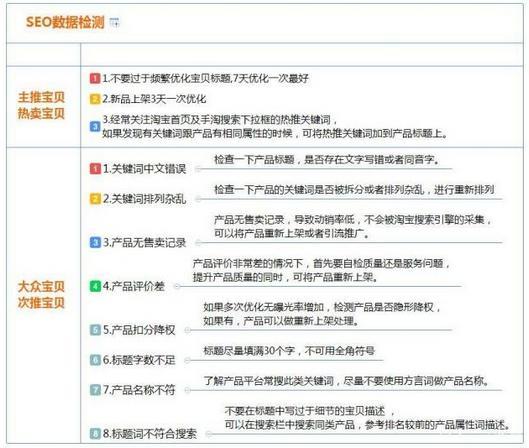Select the SEO数据检测 title text
The width and height of the screenshot is (529, 448).
65,22
